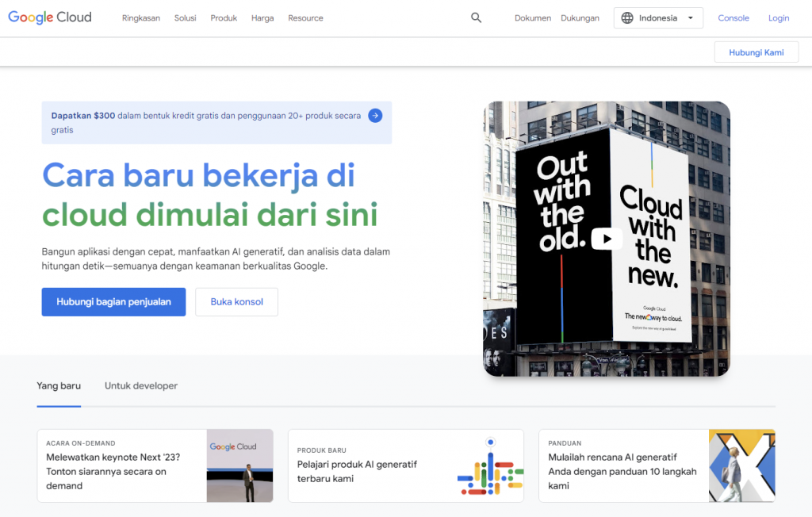Play the 'Cloud with the new' video
This screenshot has width=812, height=517.
(607, 238)
